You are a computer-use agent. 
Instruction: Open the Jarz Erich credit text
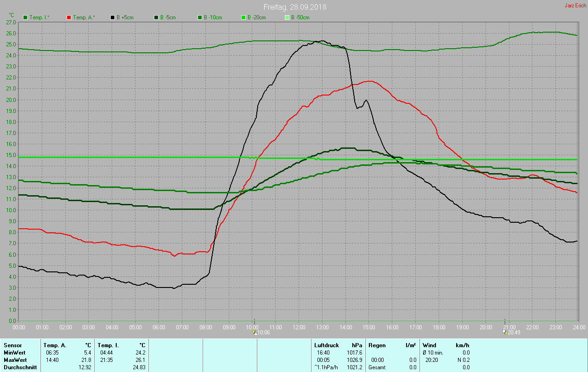575,6
